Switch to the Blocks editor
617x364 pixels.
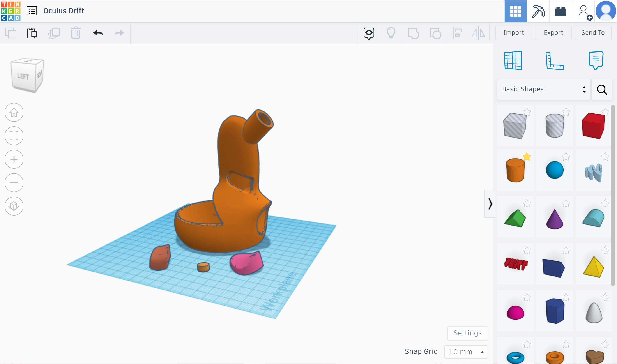(560, 11)
